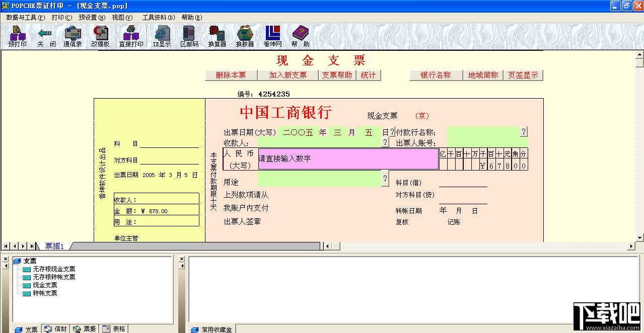Open the IE显示 browser view

[161, 35]
